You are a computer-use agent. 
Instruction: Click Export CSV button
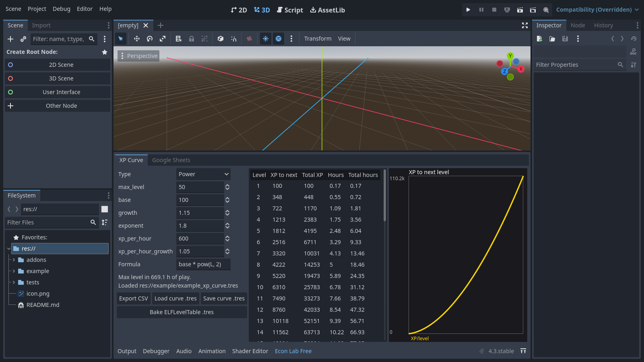click(x=134, y=298)
